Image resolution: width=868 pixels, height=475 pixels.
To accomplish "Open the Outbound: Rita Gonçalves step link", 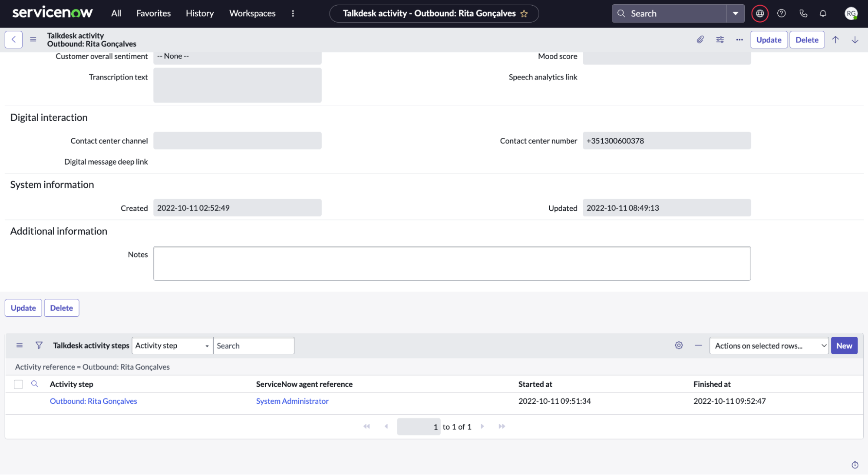I will pyautogui.click(x=93, y=401).
